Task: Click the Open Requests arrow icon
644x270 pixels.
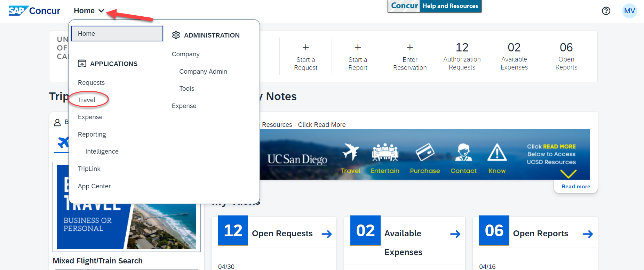Action: point(326,234)
